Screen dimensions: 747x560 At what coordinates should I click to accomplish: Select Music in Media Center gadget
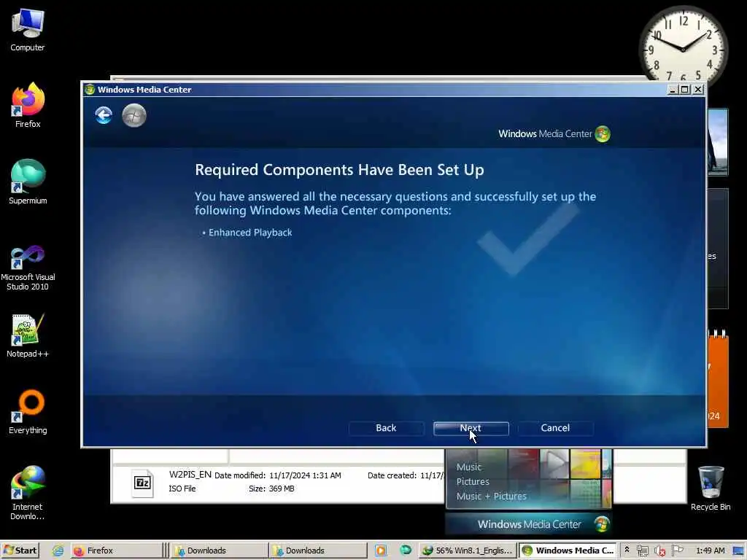click(469, 467)
